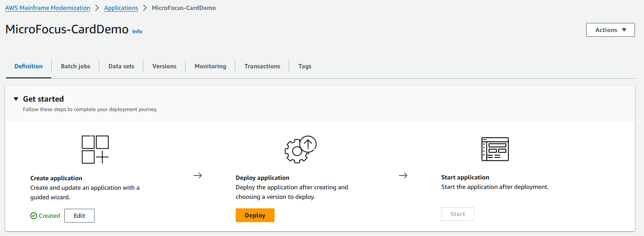644x236 pixels.
Task: Go to the Monitoring tab
Action: point(210,66)
